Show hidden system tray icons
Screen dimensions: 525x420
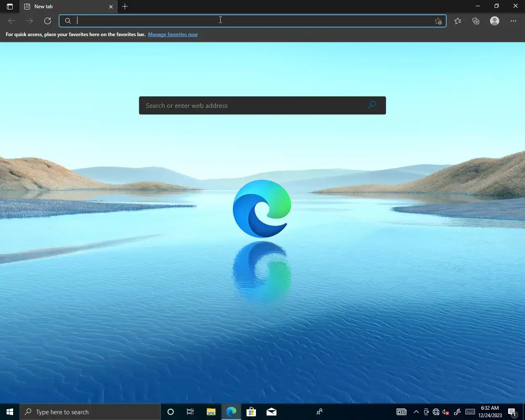[416, 412]
